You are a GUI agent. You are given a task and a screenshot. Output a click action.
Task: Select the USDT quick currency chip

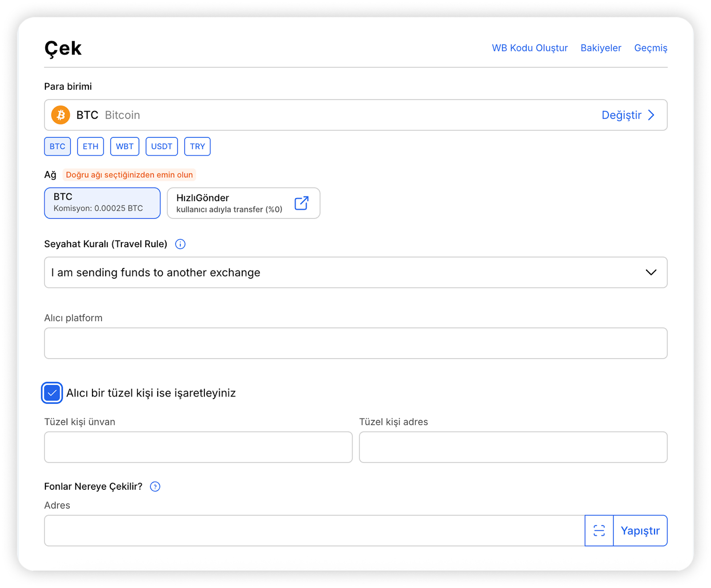click(x=162, y=147)
